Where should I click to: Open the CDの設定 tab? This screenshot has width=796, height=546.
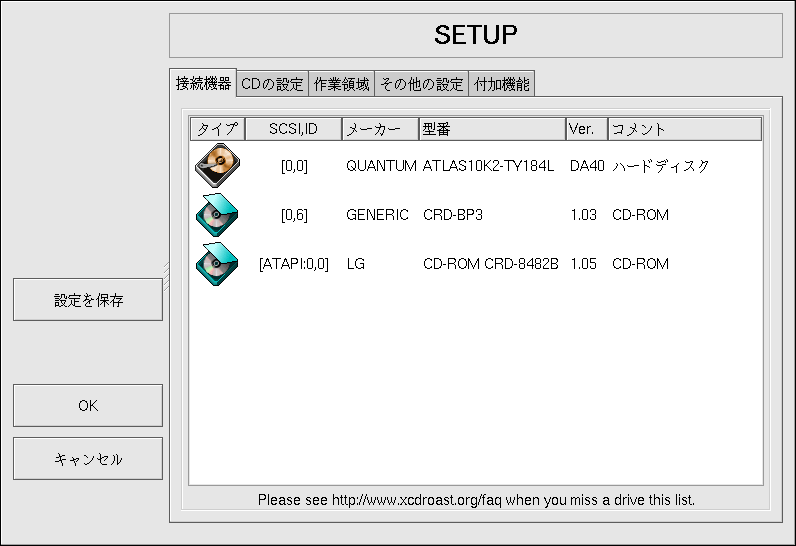272,85
